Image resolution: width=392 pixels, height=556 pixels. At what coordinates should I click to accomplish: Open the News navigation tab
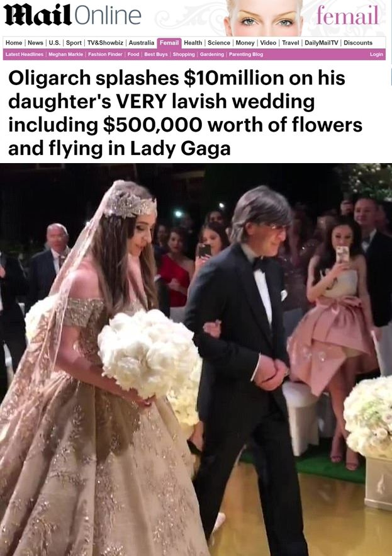click(x=35, y=43)
